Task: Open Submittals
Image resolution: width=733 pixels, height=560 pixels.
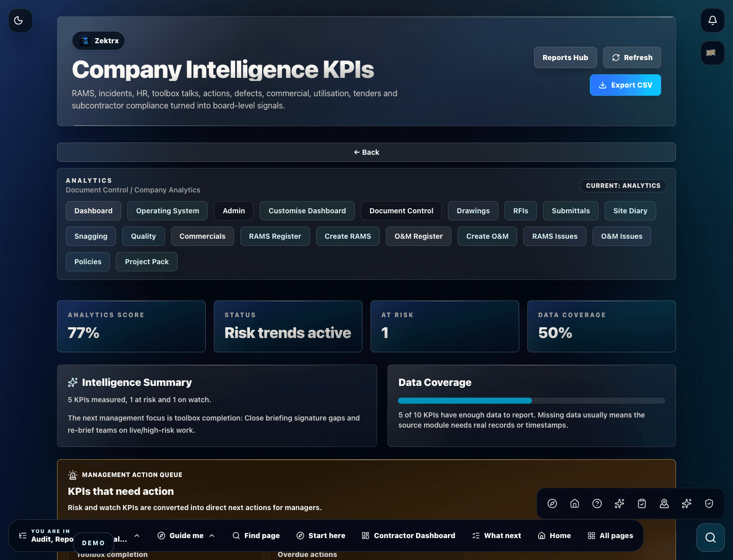Action: [x=571, y=211]
